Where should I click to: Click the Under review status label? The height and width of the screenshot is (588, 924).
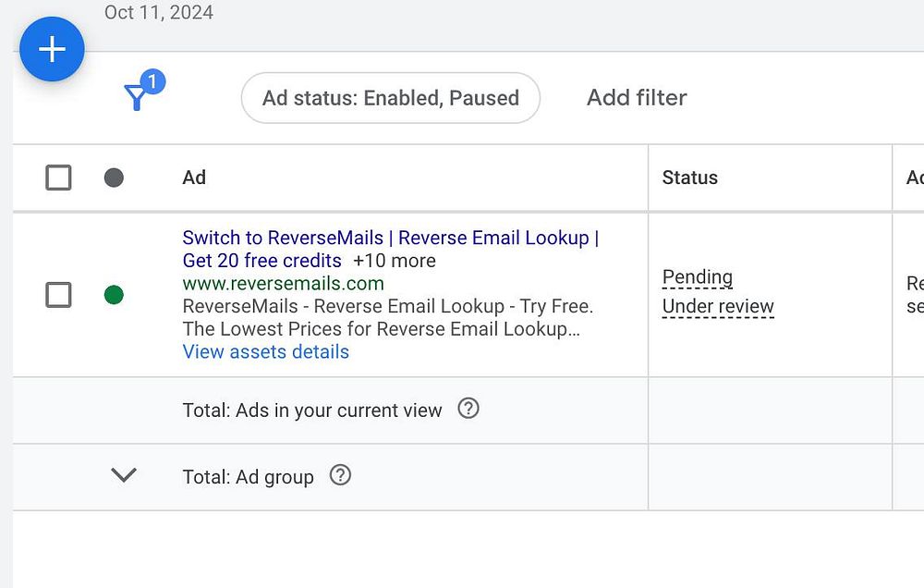718,307
